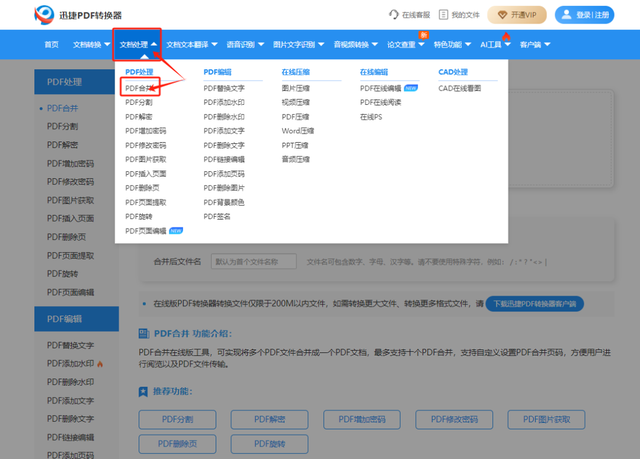Select PDF合并 in the dropdown panel
This screenshot has height=459, width=640.
pos(140,88)
